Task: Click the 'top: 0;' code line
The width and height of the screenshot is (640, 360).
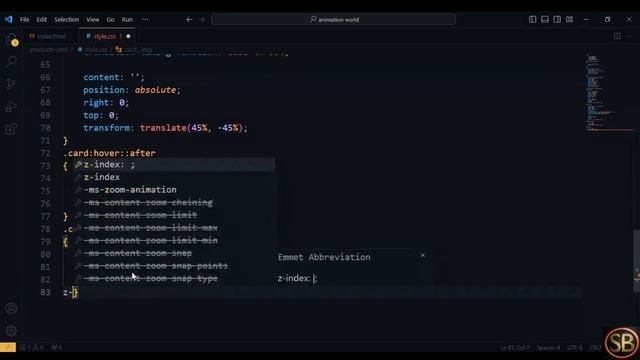Action: (101, 115)
